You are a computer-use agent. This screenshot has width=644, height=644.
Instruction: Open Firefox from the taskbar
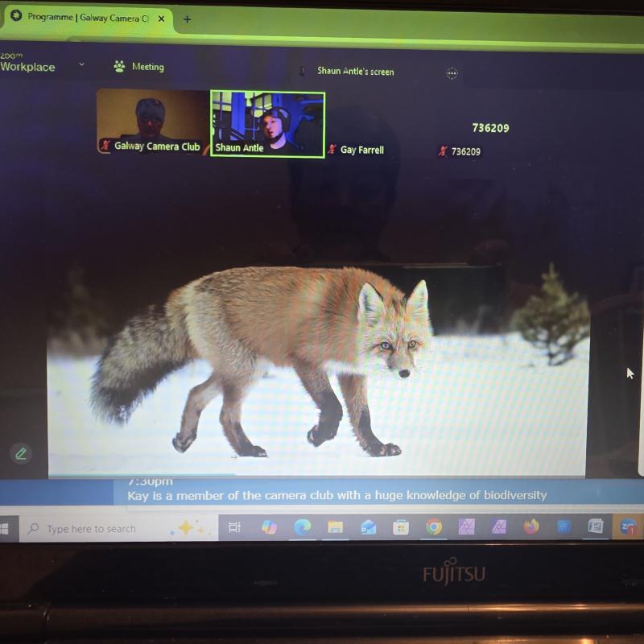point(530,526)
